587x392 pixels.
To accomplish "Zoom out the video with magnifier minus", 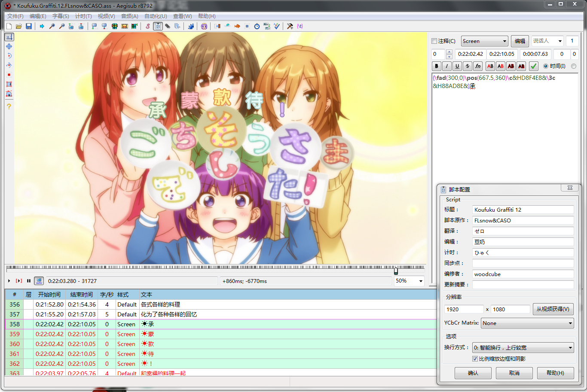I will [x=62, y=26].
